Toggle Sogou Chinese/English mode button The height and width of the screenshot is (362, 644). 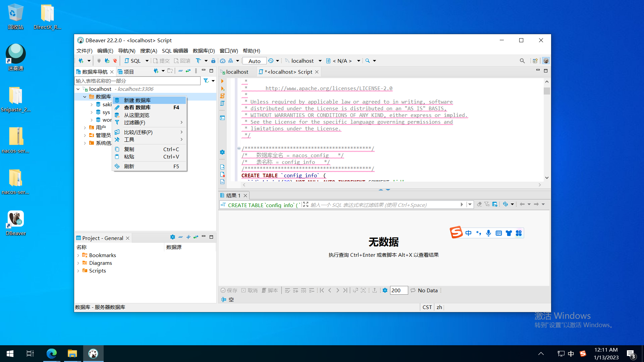469,233
